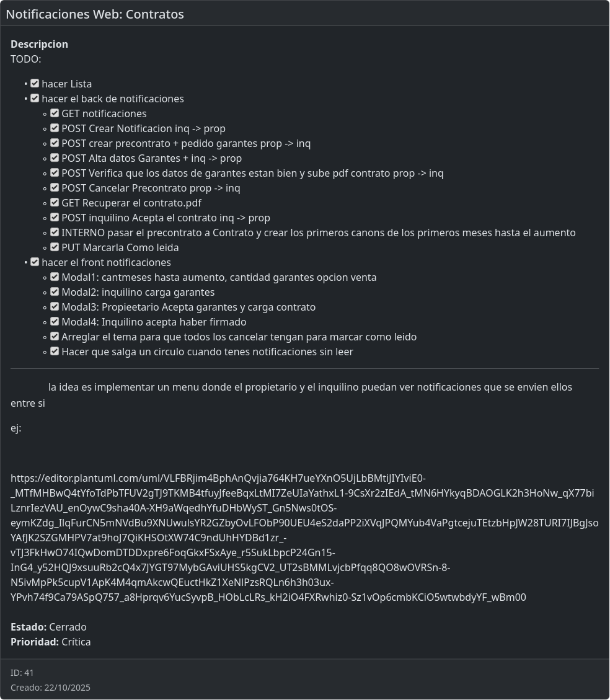Toggle "Hacer que salga un circulo" checkbox
Image resolution: width=610 pixels, height=700 pixels.
coord(55,351)
